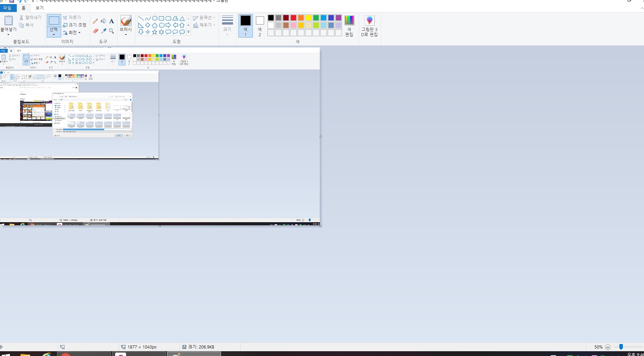Pick the black palette color
Screen dimensions: 644x356
point(271,18)
